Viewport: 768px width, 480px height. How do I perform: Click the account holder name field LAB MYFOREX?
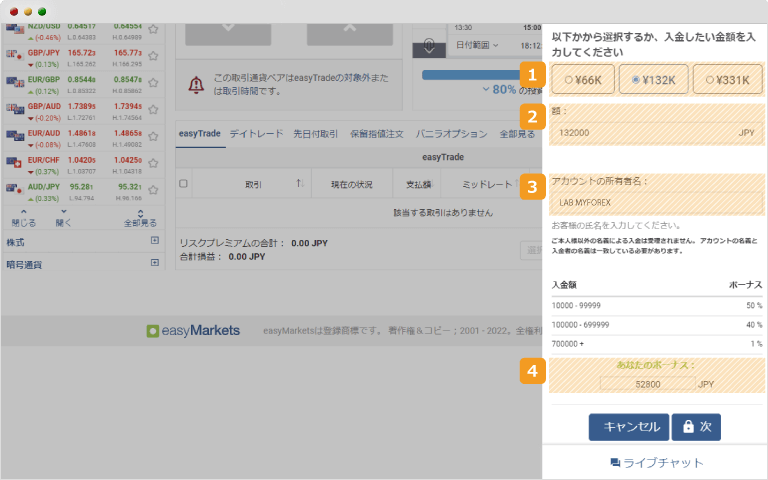[656, 202]
